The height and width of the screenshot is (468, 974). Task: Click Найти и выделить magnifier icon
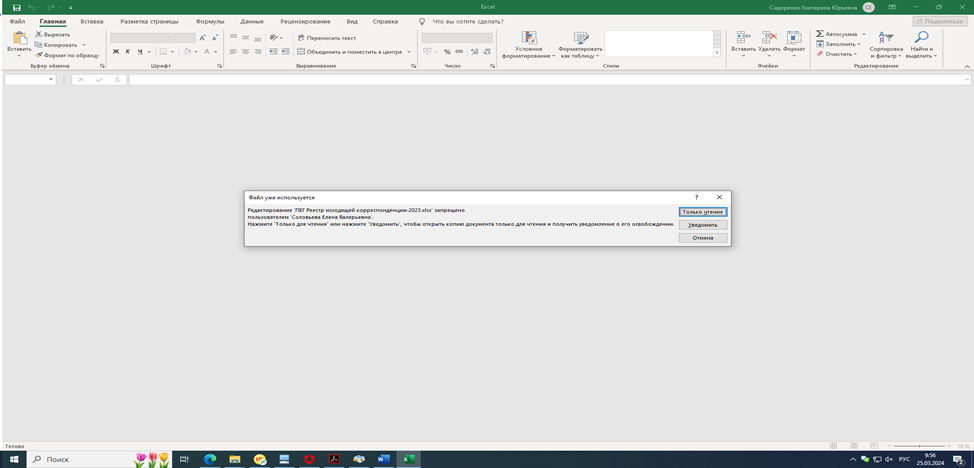(x=922, y=37)
